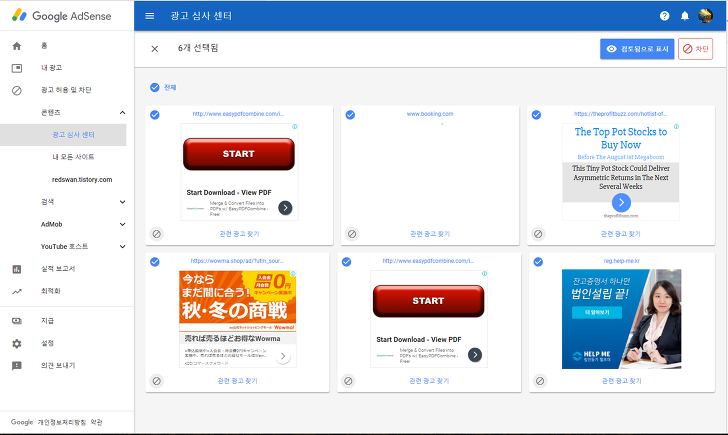Click 관련 광고 찾기 under the second easypdfcombine ad
Image resolution: width=728 pixels, height=435 pixels.
[x=429, y=381]
